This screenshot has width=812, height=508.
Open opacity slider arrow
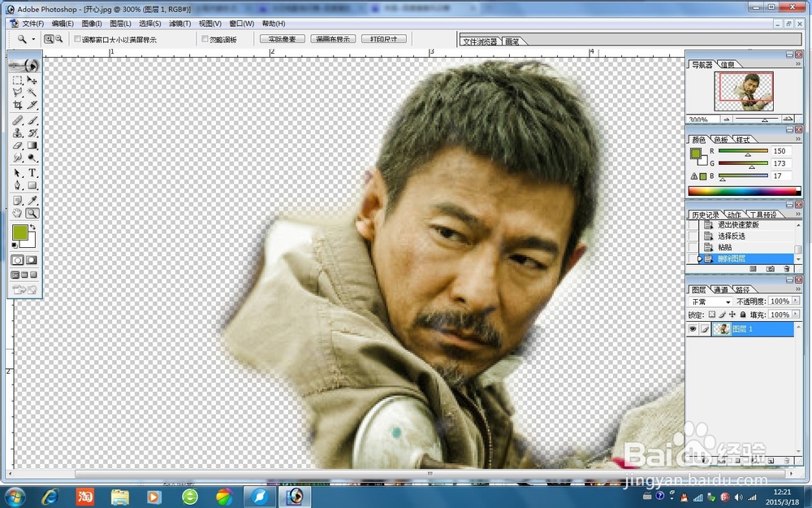tap(796, 302)
